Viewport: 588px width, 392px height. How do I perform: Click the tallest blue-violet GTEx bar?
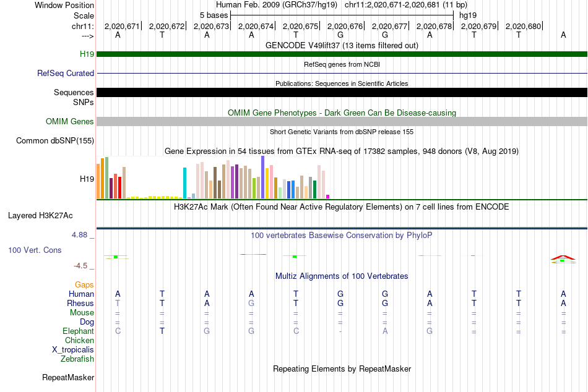262,177
